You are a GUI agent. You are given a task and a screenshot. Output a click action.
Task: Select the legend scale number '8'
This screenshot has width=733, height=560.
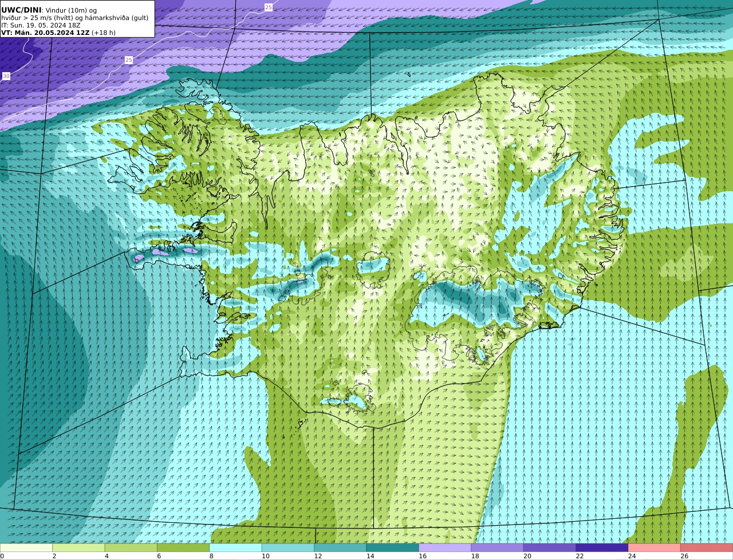211,556
